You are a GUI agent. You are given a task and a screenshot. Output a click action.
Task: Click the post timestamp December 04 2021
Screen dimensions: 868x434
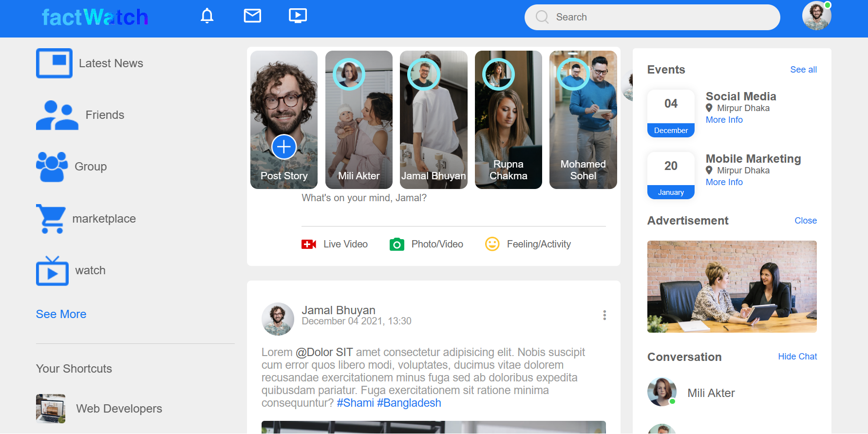click(357, 321)
